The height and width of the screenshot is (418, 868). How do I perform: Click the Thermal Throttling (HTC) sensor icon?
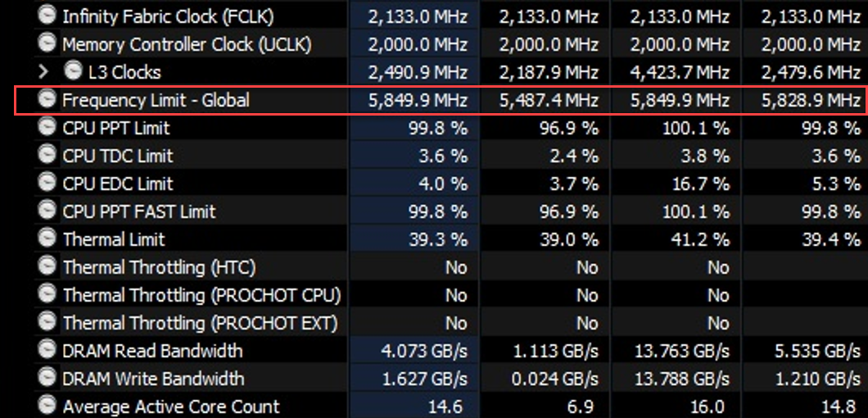[47, 266]
